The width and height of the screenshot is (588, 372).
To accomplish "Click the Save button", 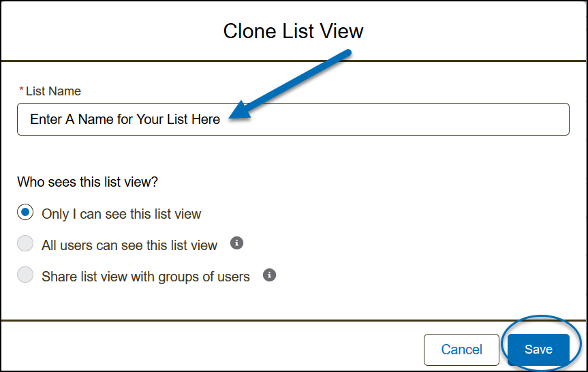I will pos(538,350).
